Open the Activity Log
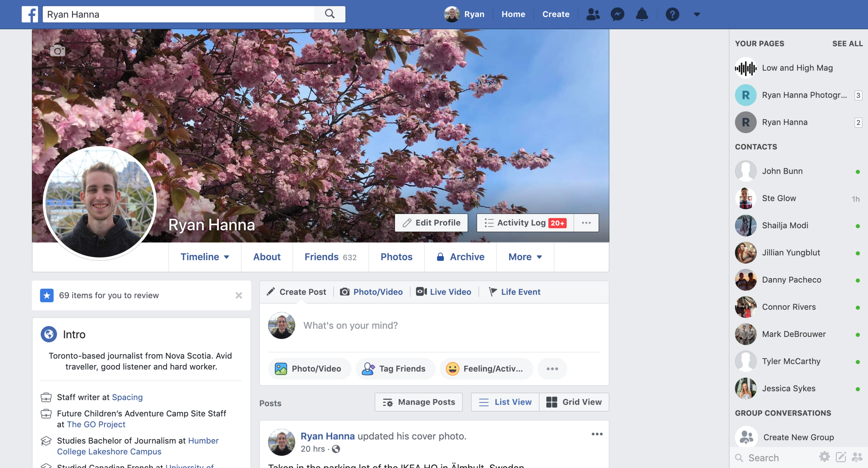 (525, 223)
